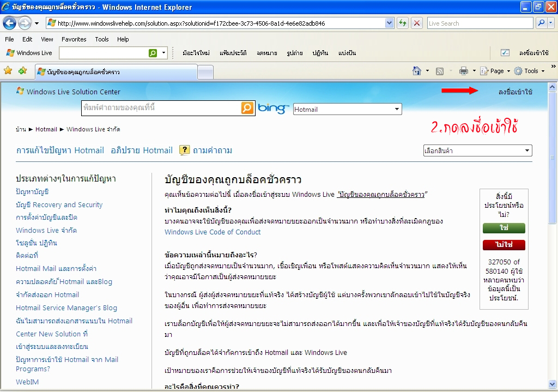
Task: Click the Hotmail Service Manager's Blog link
Action: pos(66,307)
